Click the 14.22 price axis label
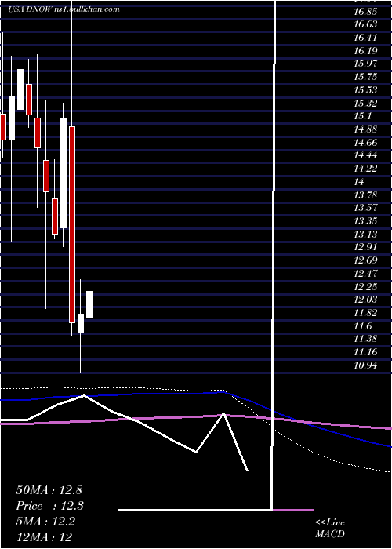Image resolution: width=392 pixels, height=549 pixels. click(x=365, y=169)
